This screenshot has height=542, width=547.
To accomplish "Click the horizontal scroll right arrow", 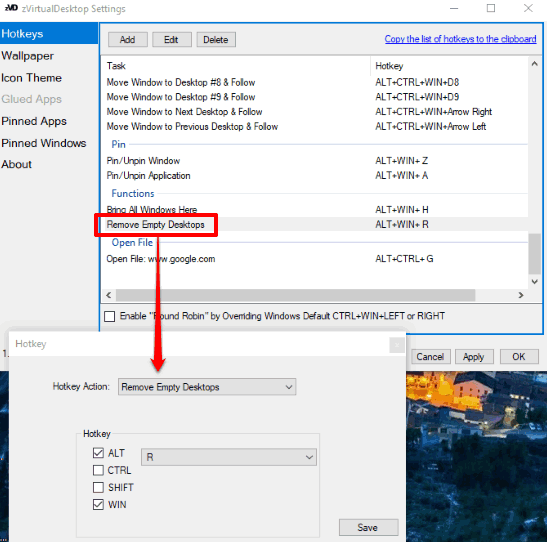I will [x=520, y=295].
